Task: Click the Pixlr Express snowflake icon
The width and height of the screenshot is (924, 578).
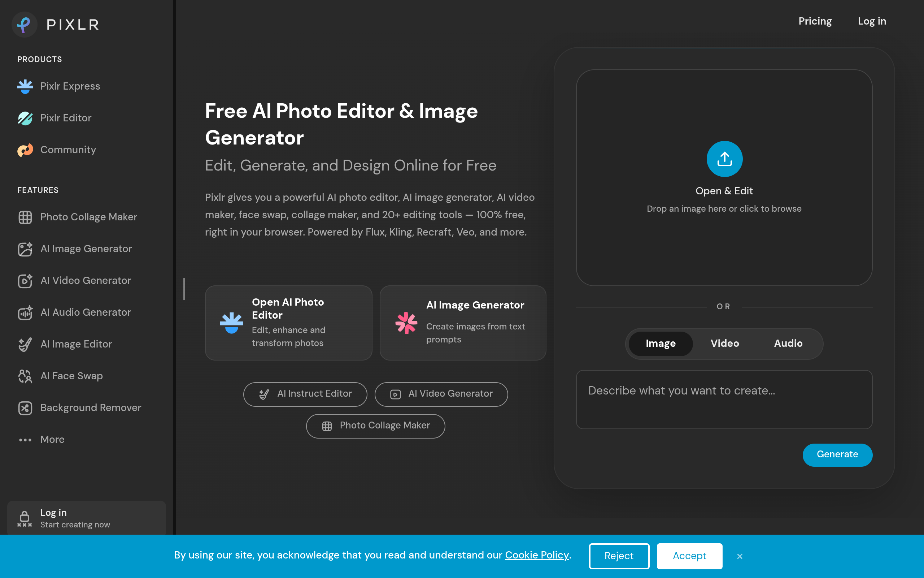Action: click(25, 86)
